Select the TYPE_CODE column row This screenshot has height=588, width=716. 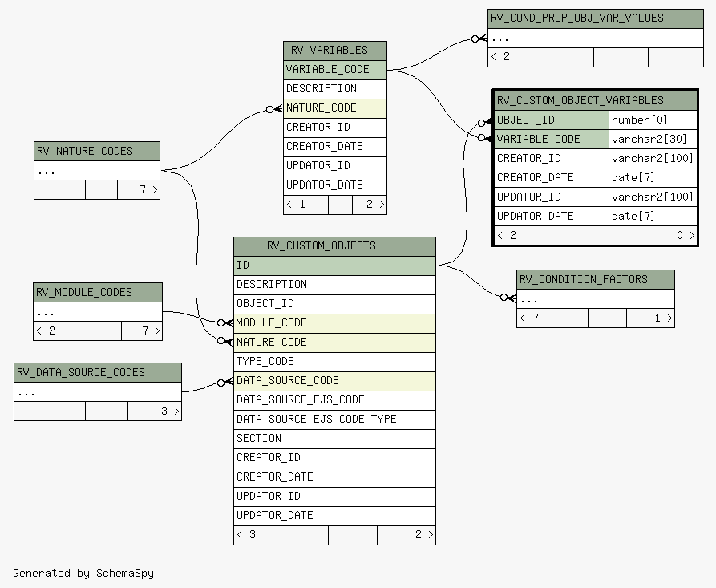(x=334, y=362)
